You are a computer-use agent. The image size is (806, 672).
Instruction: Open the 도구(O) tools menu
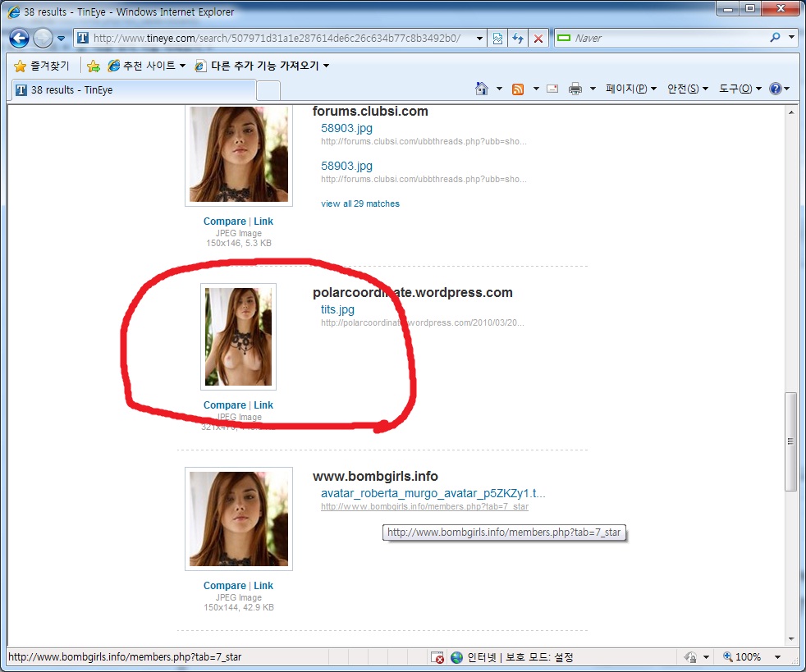click(740, 89)
